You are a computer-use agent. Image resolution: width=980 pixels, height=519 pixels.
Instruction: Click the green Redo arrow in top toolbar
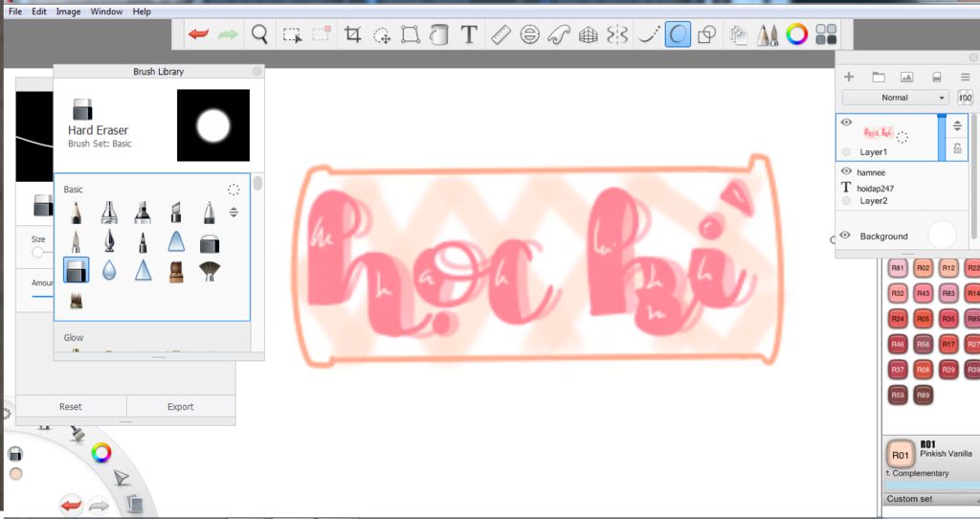click(228, 34)
